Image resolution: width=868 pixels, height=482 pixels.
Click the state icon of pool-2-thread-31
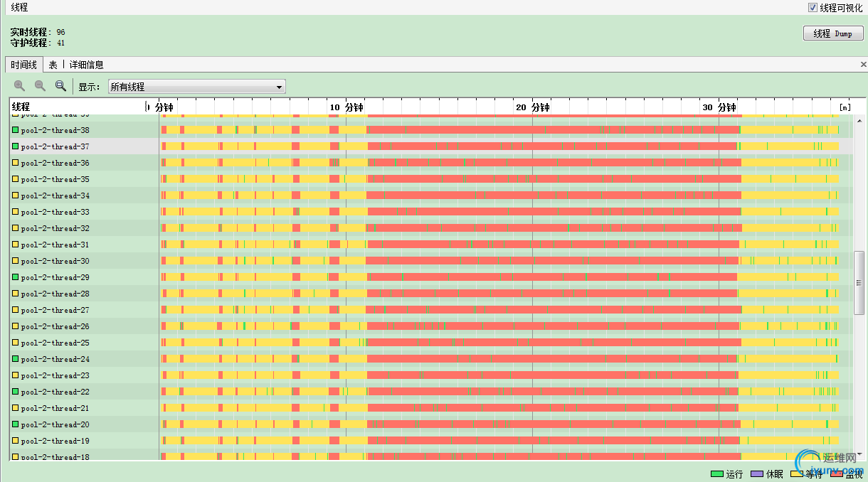pyautogui.click(x=16, y=245)
